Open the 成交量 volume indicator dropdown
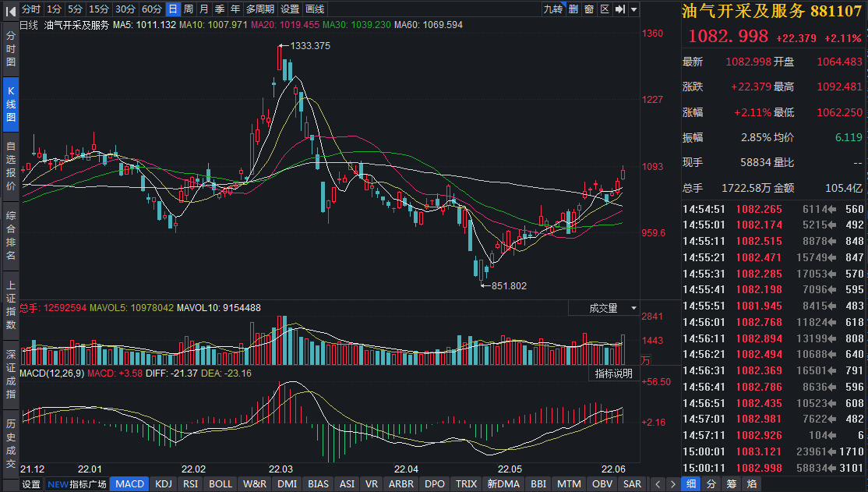 [609, 309]
